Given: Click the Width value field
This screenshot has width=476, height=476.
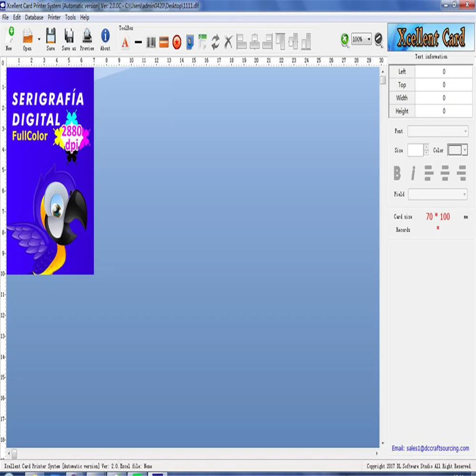Looking at the screenshot, I should (444, 98).
